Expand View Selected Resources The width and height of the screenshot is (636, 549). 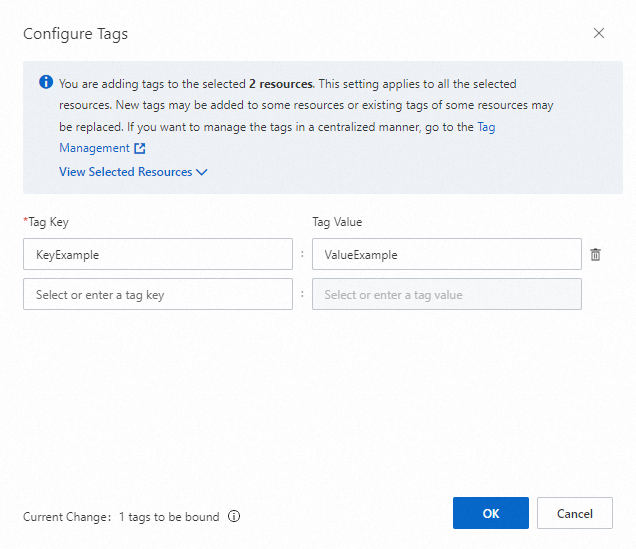[x=126, y=172]
